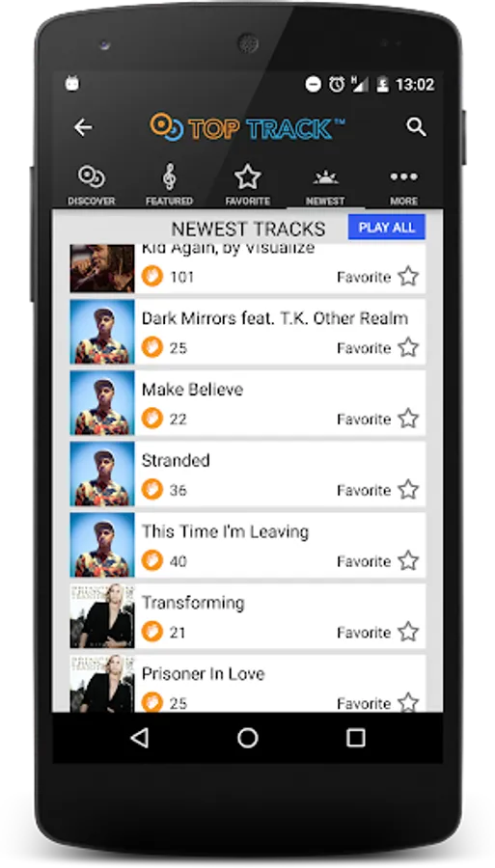Select the Newest tab sunrise icon
Screen dimensions: 495x868
[325, 177]
